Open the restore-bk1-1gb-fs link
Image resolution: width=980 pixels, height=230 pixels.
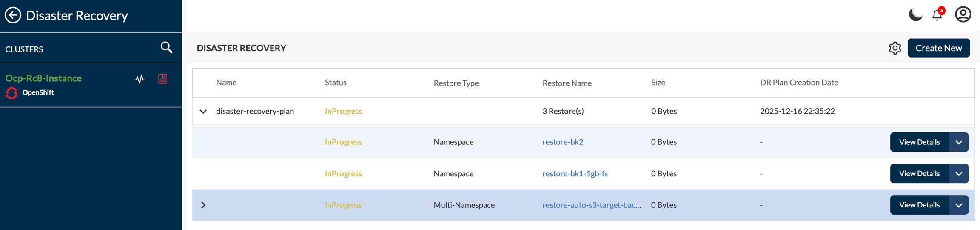(575, 174)
